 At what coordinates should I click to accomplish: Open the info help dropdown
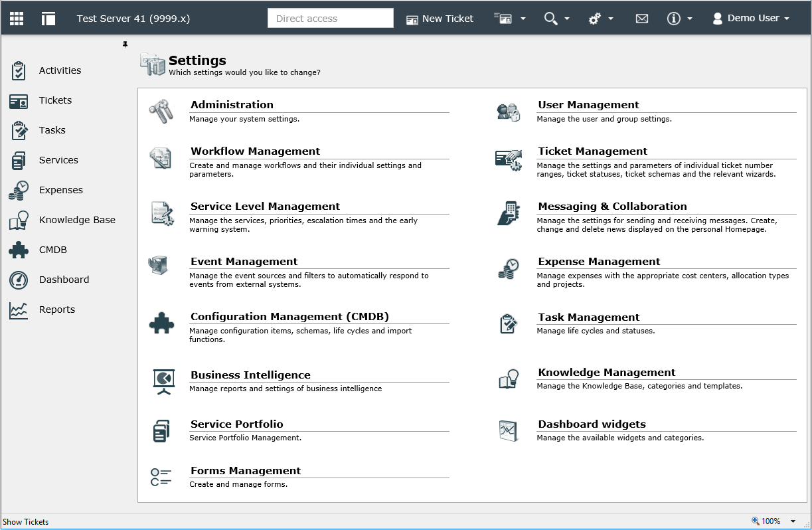(680, 19)
